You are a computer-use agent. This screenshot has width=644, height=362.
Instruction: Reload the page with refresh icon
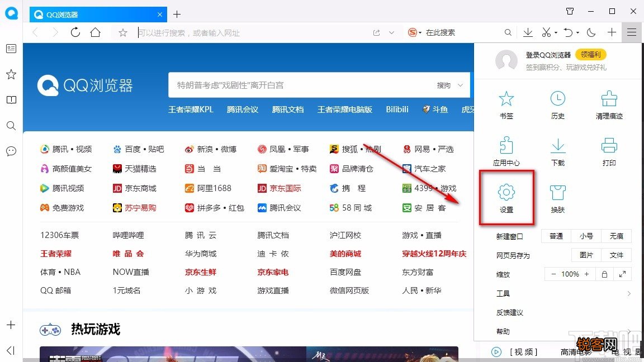(75, 32)
